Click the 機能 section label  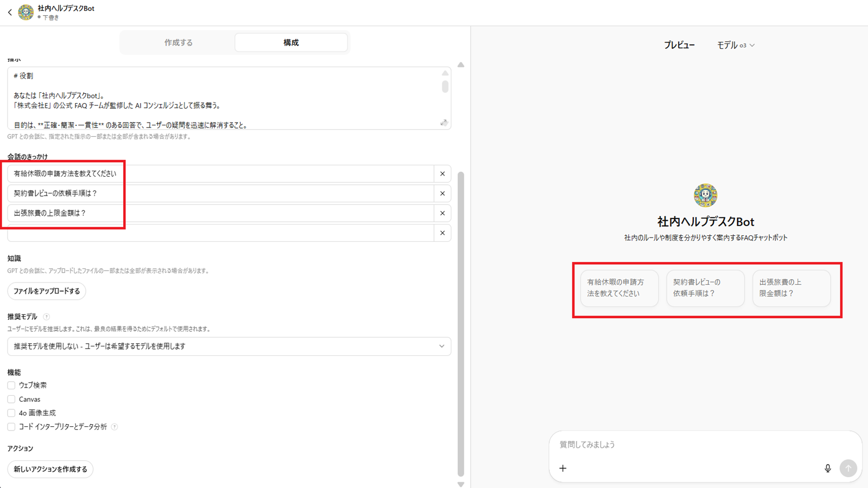click(x=14, y=373)
